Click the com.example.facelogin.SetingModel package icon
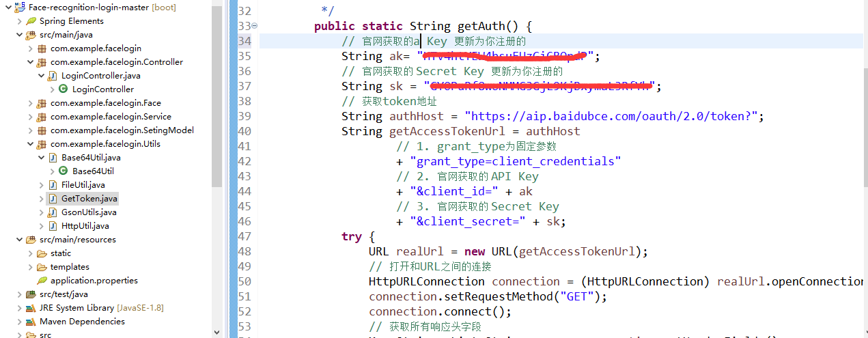 pos(42,130)
